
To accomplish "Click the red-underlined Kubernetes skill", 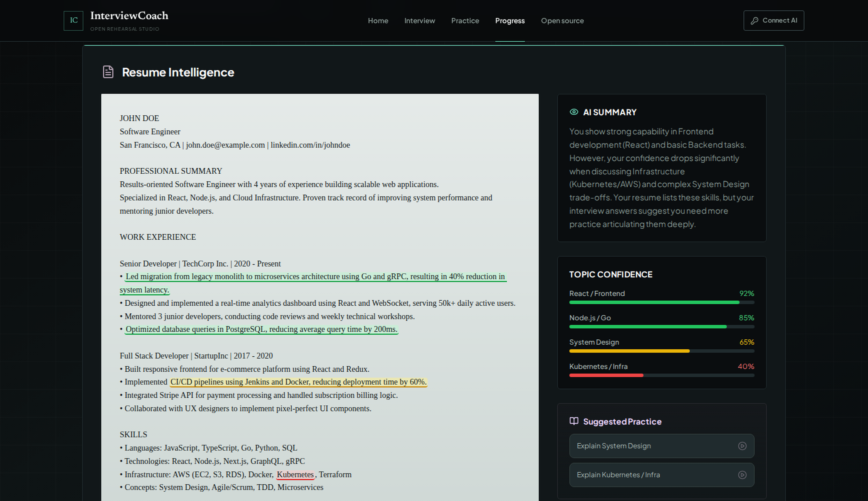I will (x=296, y=475).
